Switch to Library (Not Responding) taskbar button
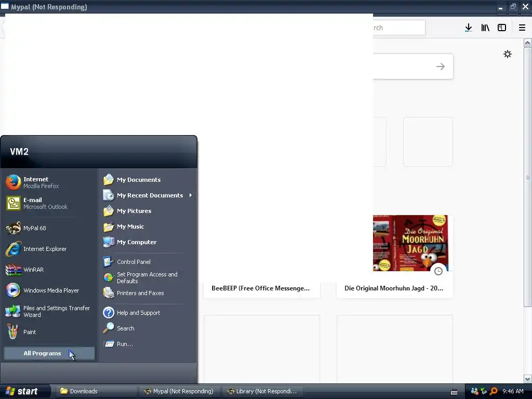 click(x=262, y=392)
